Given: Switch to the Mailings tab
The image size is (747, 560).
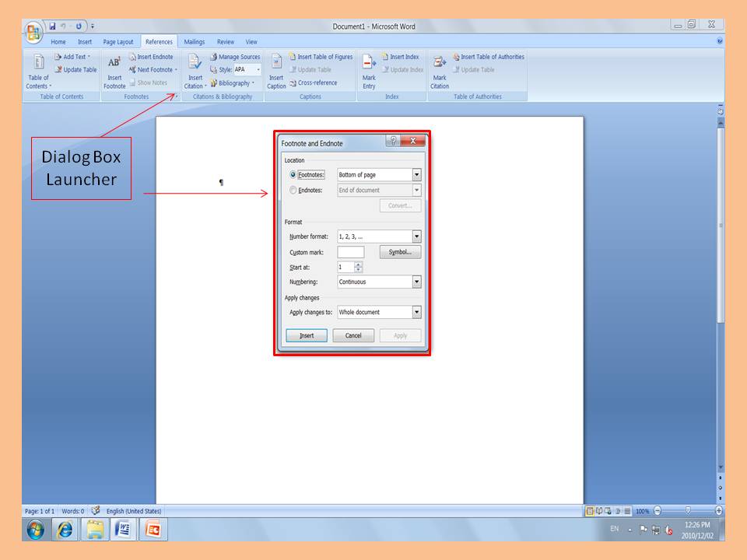Looking at the screenshot, I should click(x=194, y=42).
